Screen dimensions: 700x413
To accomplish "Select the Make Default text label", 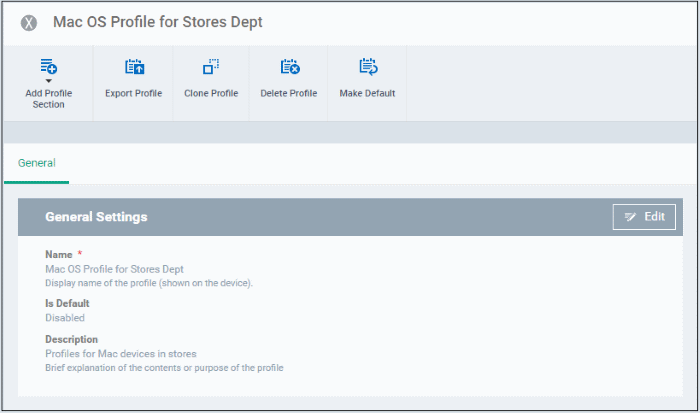I will click(367, 93).
